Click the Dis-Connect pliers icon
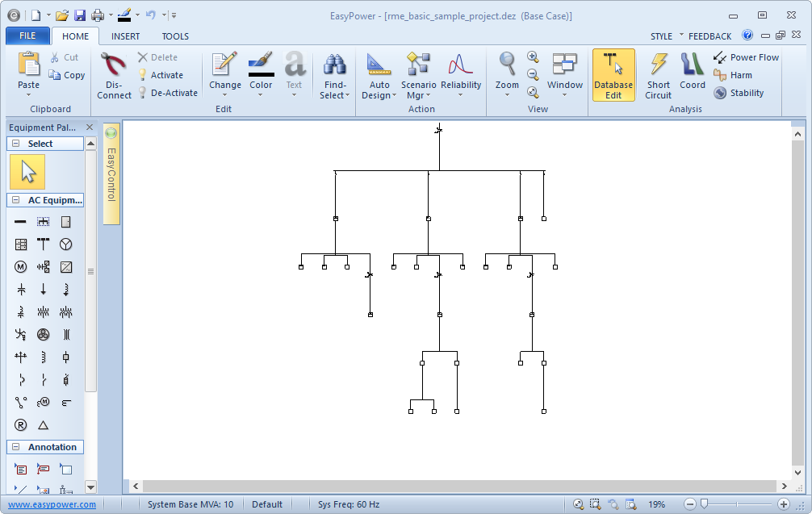 pos(114,75)
